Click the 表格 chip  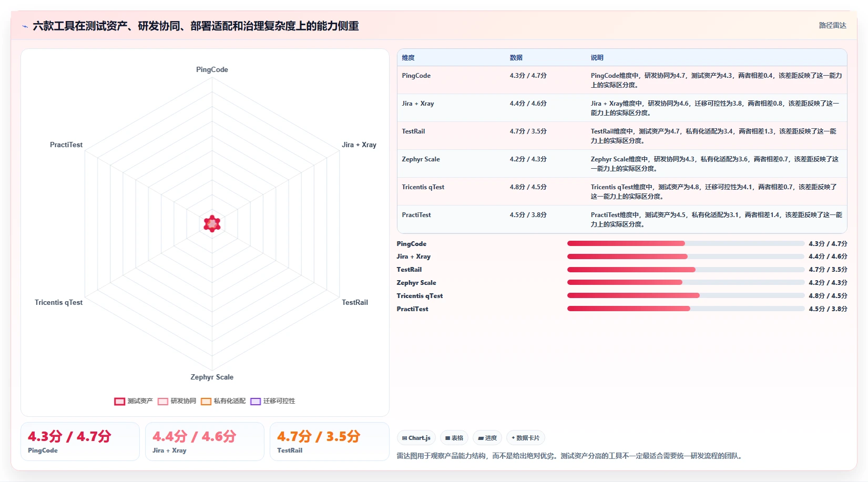[x=454, y=438]
